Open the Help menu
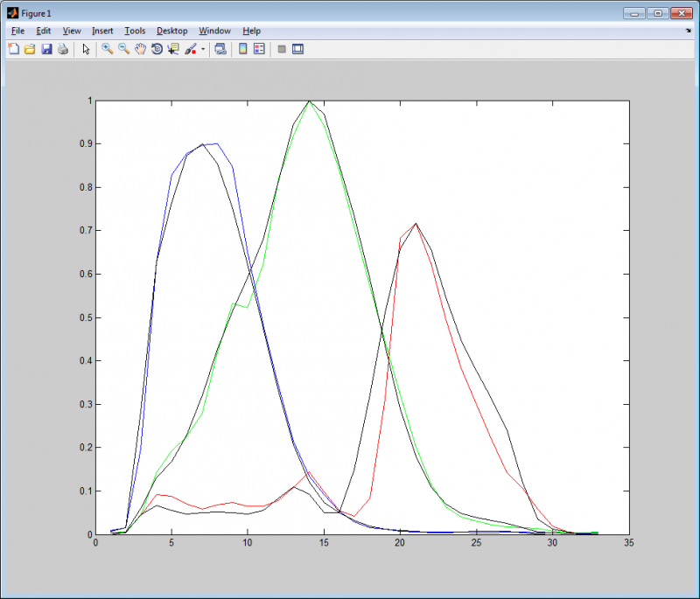The image size is (700, 599). (x=251, y=31)
